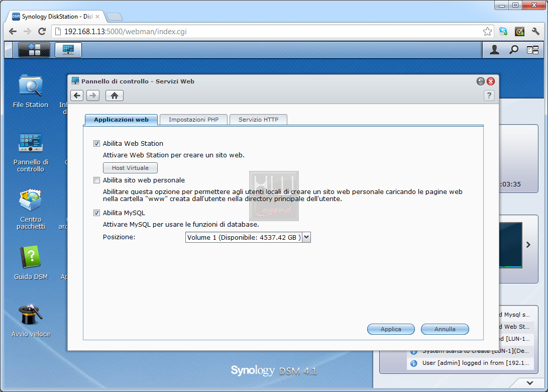Image resolution: width=548 pixels, height=392 pixels.
Task: Click the Annulla button
Action: point(445,329)
